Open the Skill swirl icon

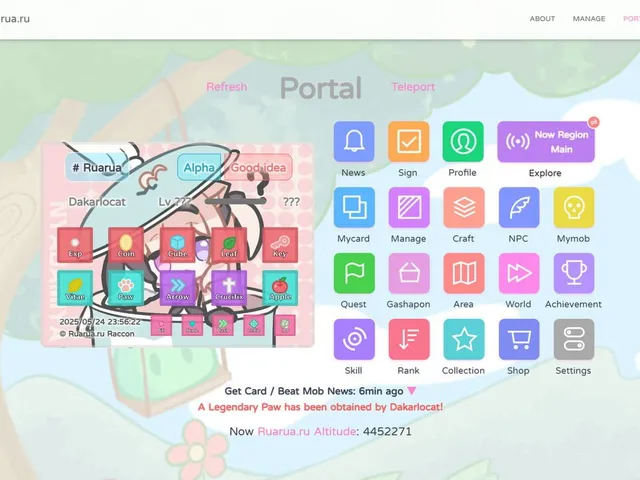354,339
